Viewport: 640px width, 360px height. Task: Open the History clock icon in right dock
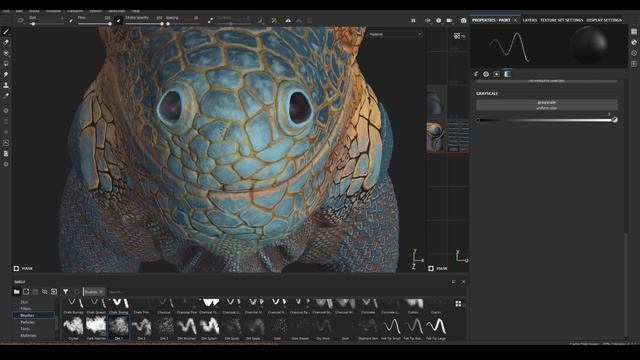634,53
